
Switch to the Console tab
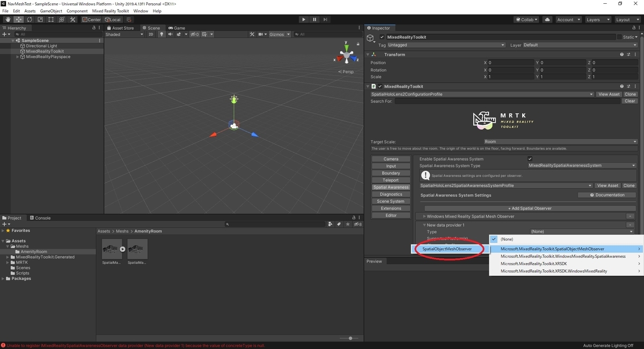[x=40, y=218]
